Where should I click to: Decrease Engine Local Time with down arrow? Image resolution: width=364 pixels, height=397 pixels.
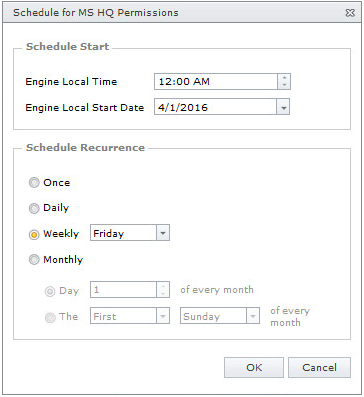coord(284,85)
